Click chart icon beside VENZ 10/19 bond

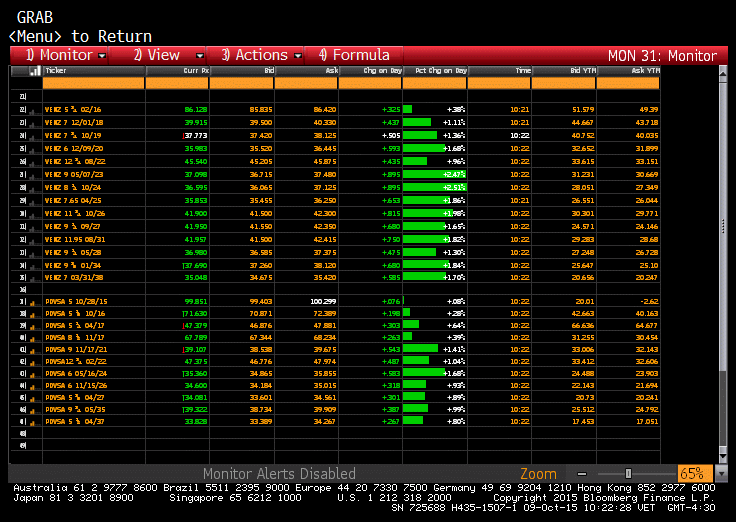click(x=33, y=137)
